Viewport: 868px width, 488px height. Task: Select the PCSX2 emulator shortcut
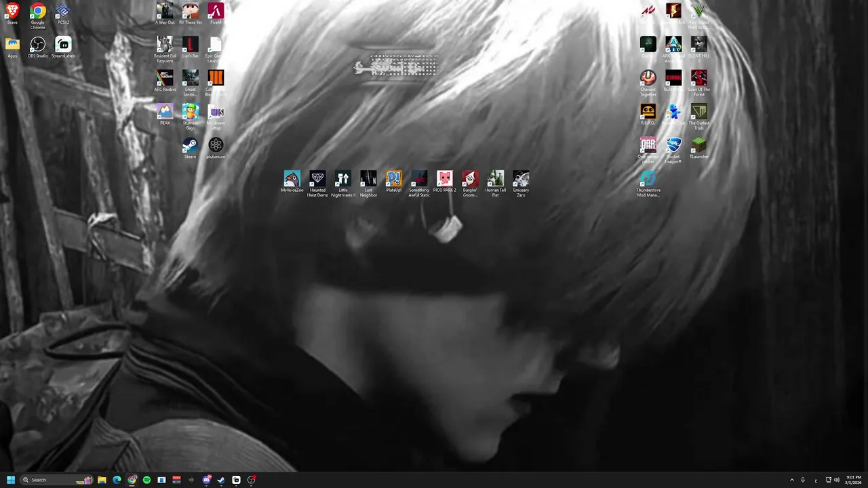[63, 14]
